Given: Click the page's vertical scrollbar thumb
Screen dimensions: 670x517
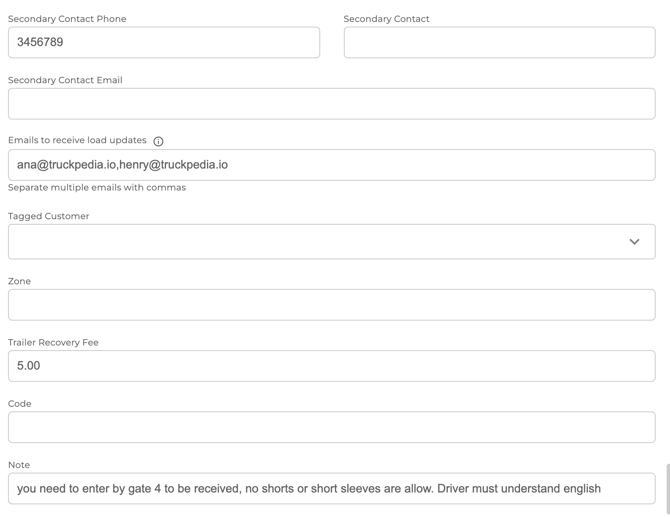Looking at the screenshot, I should coord(667,488).
